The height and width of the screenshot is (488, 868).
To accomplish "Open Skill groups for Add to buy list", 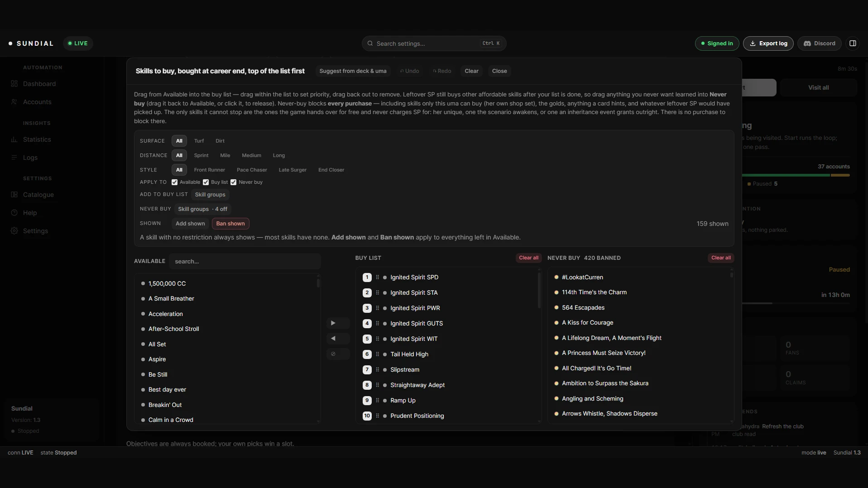I will tap(210, 195).
